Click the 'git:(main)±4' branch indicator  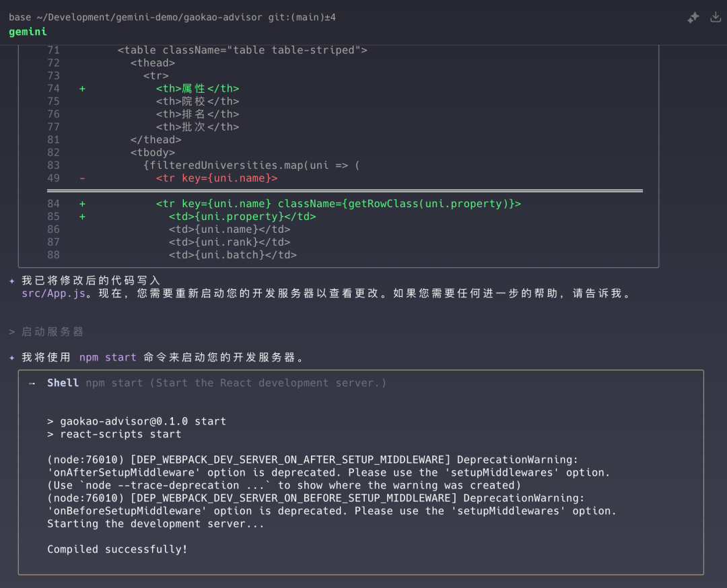click(302, 17)
